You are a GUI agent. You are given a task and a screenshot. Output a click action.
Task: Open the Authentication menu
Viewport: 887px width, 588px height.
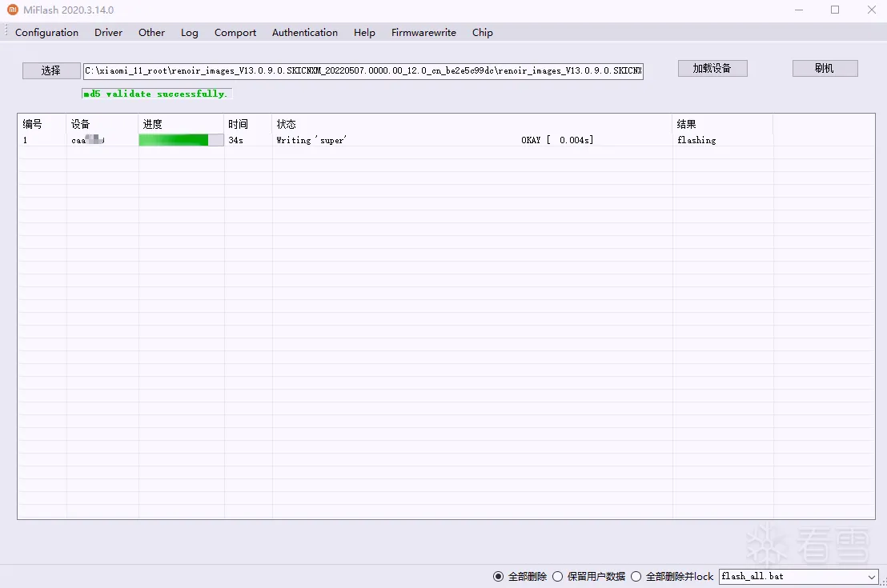point(305,32)
